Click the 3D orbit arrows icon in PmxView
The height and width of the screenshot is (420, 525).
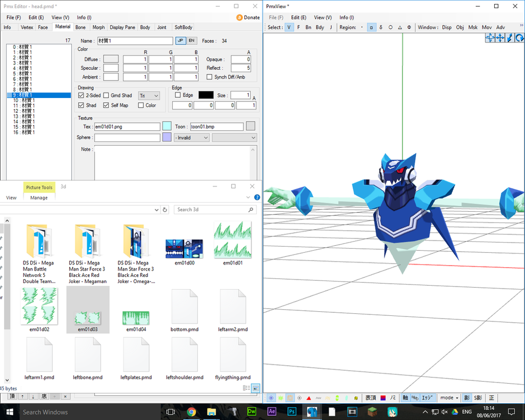(x=490, y=38)
